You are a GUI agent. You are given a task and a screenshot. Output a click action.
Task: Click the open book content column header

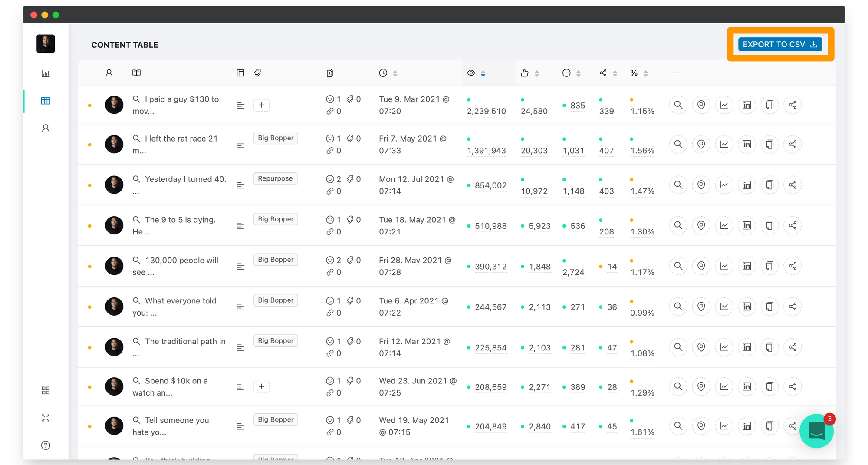click(136, 73)
